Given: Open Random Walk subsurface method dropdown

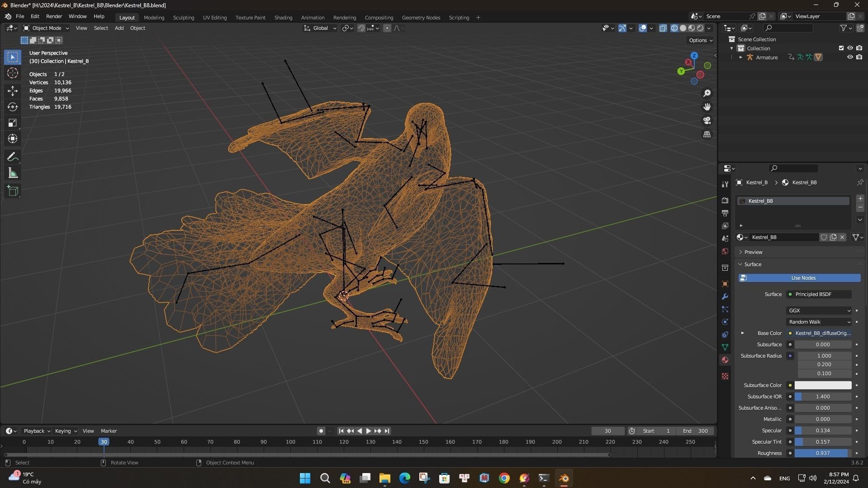Looking at the screenshot, I should (819, 322).
